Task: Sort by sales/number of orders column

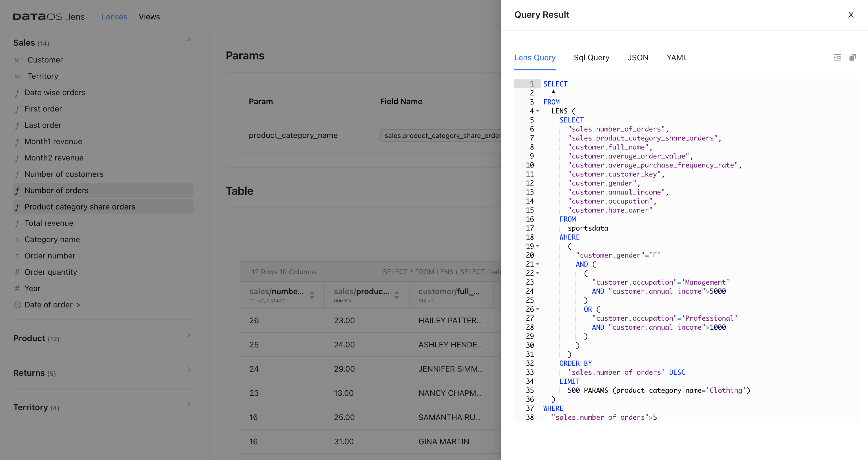Action: click(x=312, y=295)
